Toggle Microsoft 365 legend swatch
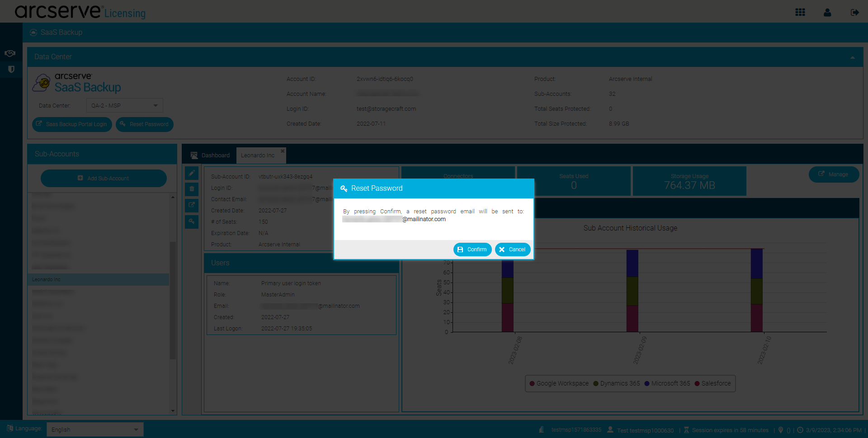The width and height of the screenshot is (868, 438). point(647,384)
